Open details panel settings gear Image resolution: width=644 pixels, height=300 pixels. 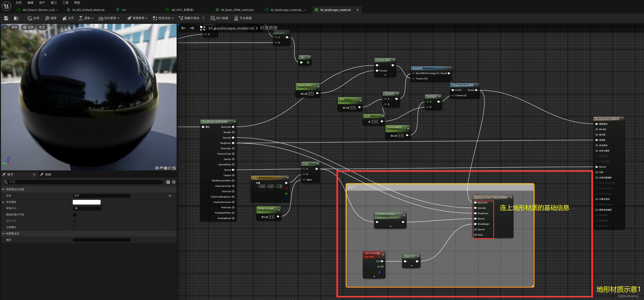tap(174, 182)
